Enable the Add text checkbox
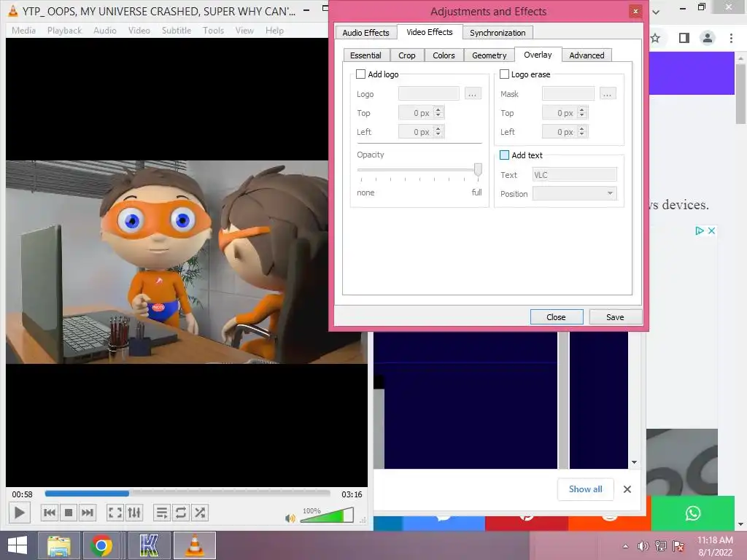The width and height of the screenshot is (747, 560). (504, 155)
